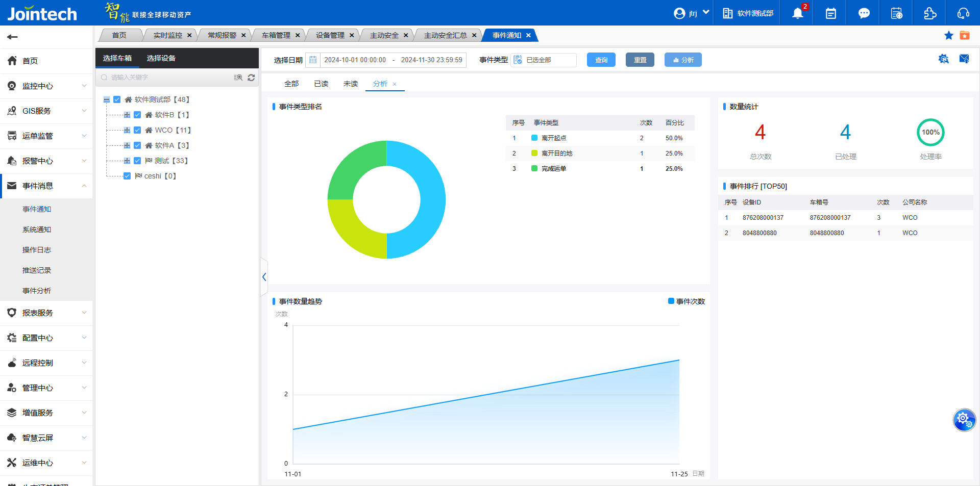Image resolution: width=980 pixels, height=486 pixels.
Task: Toggle the 软件测试部 root checkbox
Action: tap(117, 99)
